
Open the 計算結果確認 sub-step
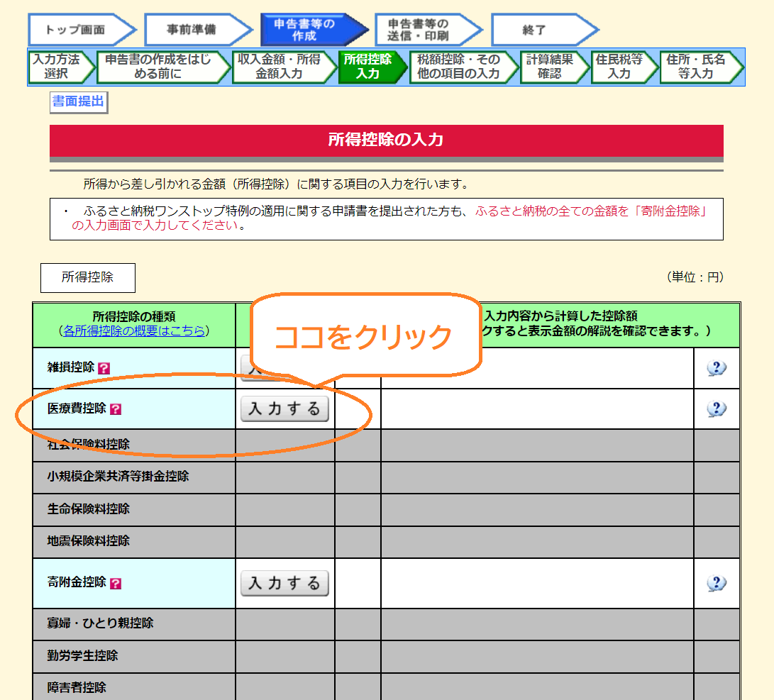tap(549, 67)
